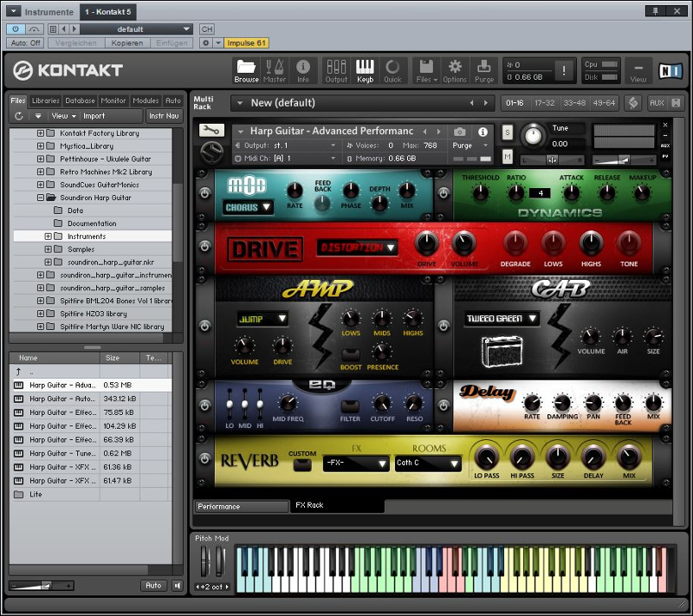
Task: Open the Master editor
Action: 275,71
